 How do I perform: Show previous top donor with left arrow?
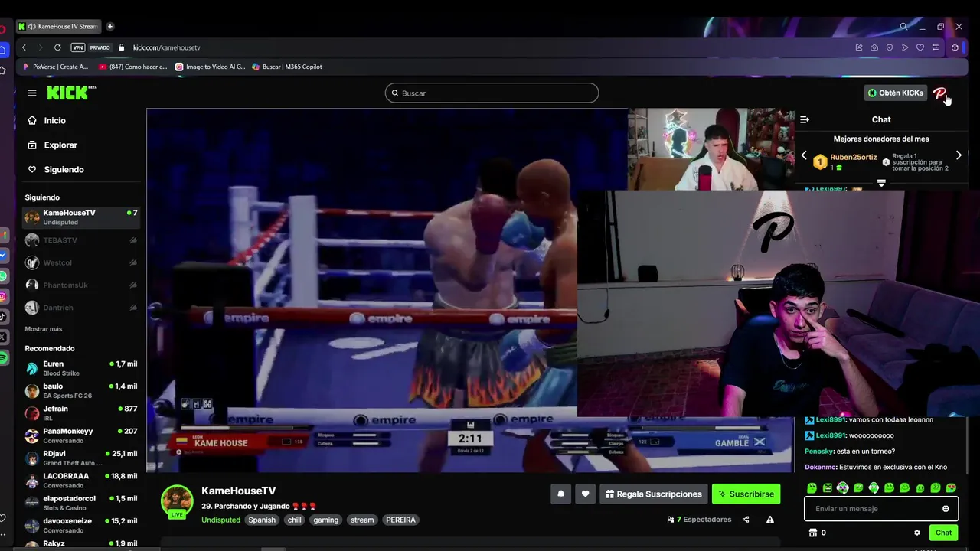point(804,155)
